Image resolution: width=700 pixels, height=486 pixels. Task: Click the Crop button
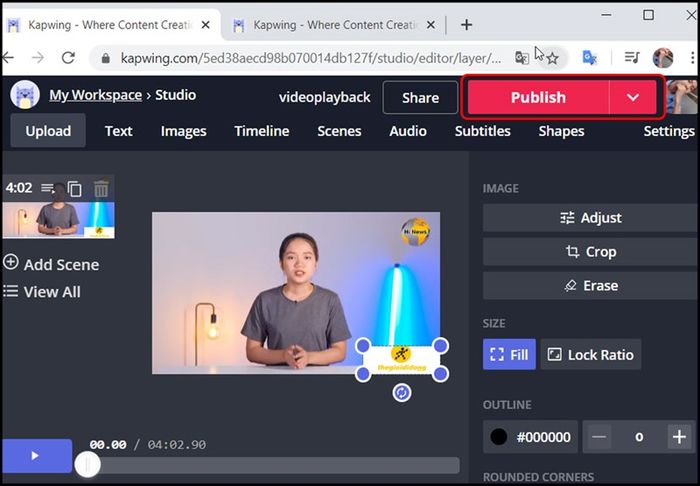point(591,252)
